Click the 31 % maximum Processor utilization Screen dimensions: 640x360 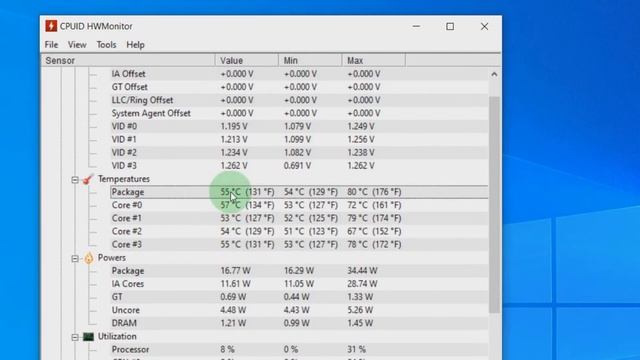tap(356, 349)
